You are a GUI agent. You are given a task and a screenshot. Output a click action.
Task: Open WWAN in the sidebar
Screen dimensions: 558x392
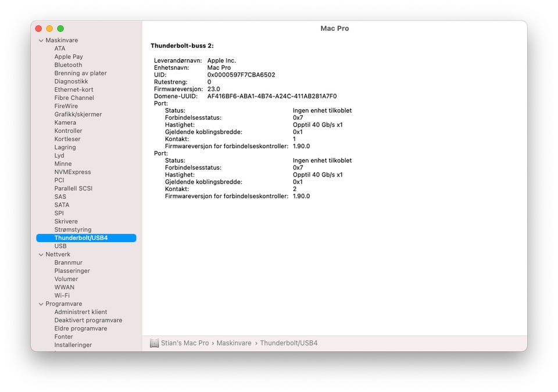(x=65, y=287)
